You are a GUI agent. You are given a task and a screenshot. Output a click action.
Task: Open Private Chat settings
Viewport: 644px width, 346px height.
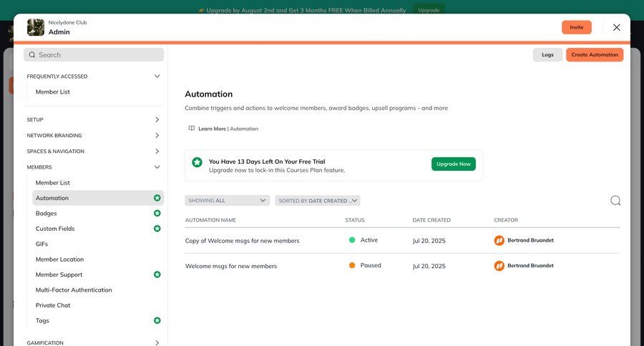coord(52,305)
